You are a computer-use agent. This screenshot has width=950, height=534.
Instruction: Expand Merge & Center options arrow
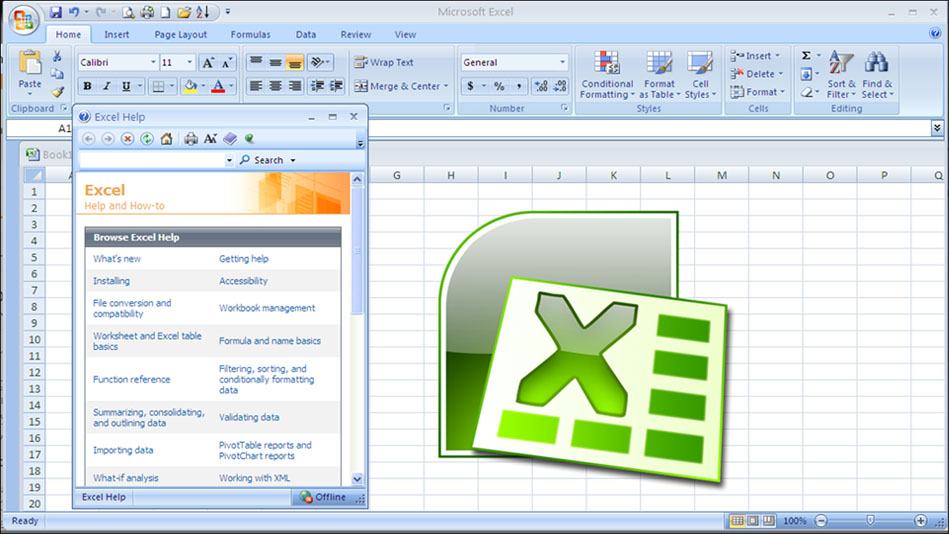click(446, 86)
